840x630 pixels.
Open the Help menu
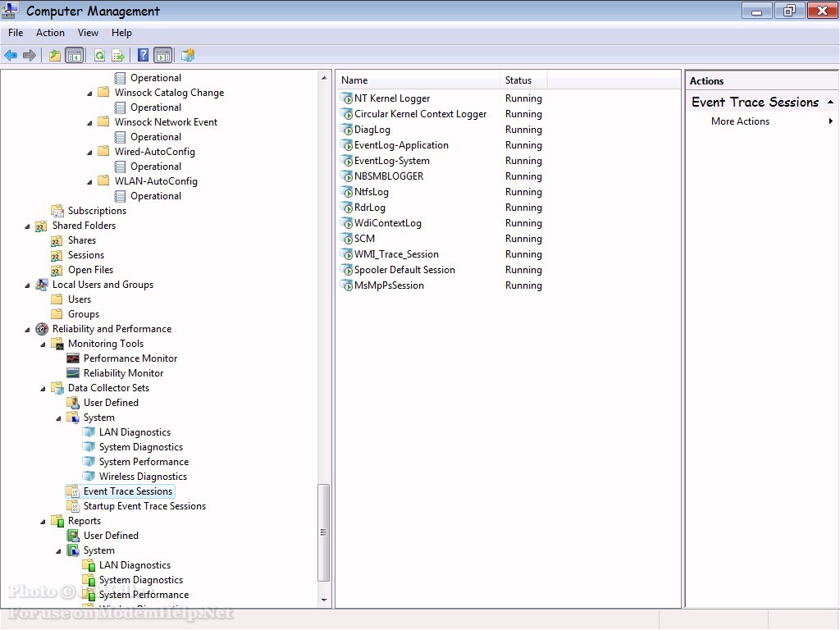click(x=121, y=33)
